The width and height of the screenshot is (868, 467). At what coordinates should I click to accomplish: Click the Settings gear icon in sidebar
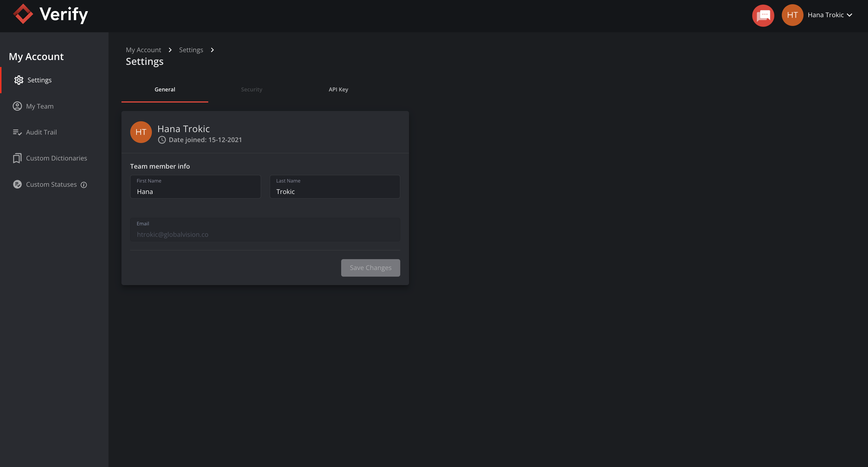(x=19, y=80)
